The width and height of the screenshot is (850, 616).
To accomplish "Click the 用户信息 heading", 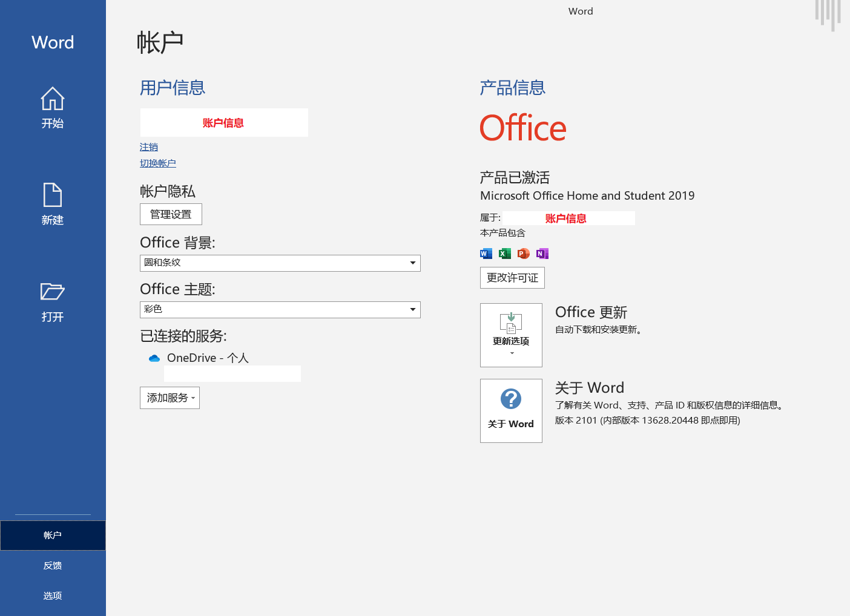I will coord(173,88).
